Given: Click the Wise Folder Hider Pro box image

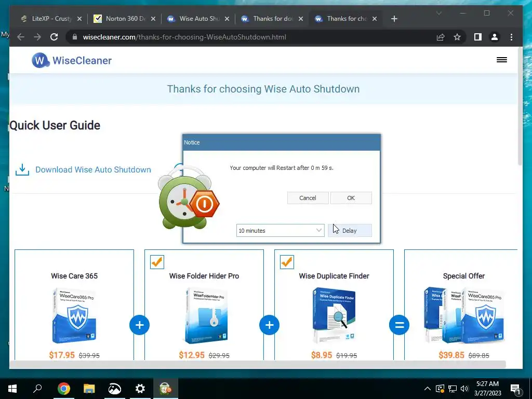Looking at the screenshot, I should click(x=206, y=315).
